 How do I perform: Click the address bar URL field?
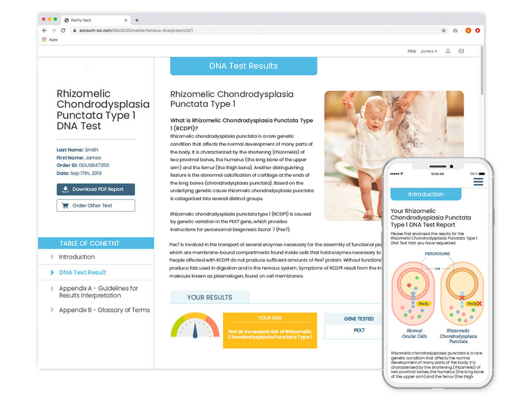click(258, 30)
